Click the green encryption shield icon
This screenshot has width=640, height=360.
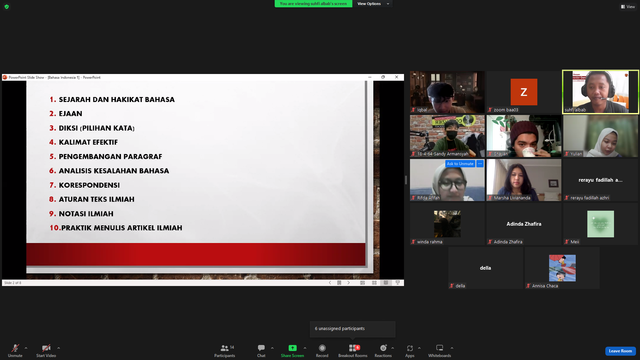[x=7, y=7]
